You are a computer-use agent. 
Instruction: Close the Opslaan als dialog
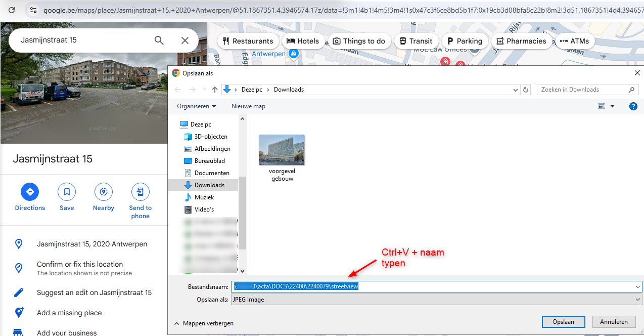637,73
